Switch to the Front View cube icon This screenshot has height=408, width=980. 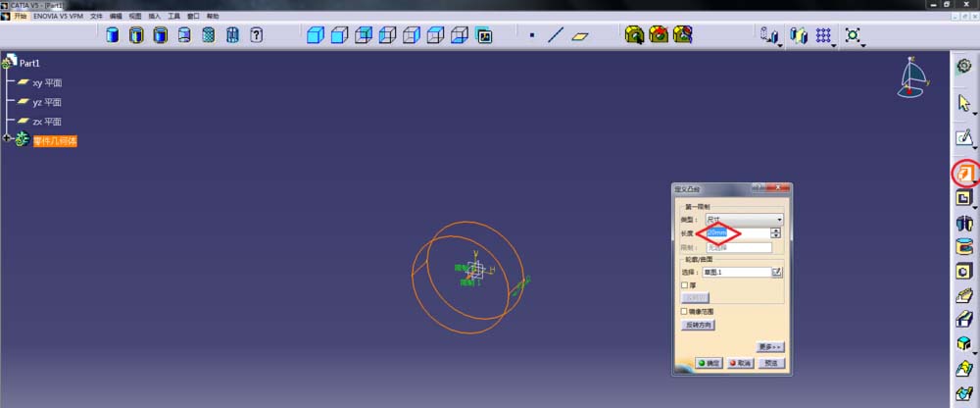point(339,35)
